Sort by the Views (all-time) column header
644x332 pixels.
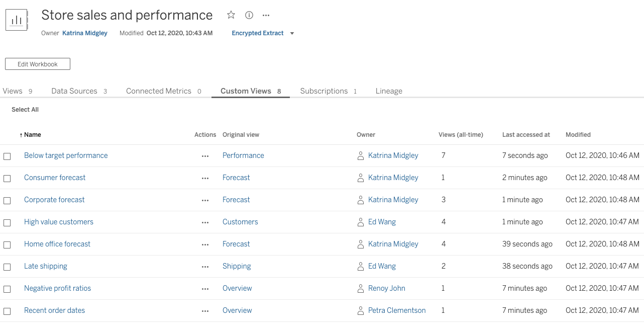461,135
